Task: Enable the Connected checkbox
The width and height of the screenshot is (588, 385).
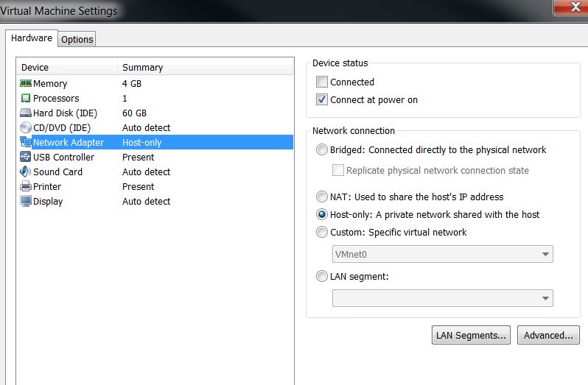Action: click(x=321, y=82)
